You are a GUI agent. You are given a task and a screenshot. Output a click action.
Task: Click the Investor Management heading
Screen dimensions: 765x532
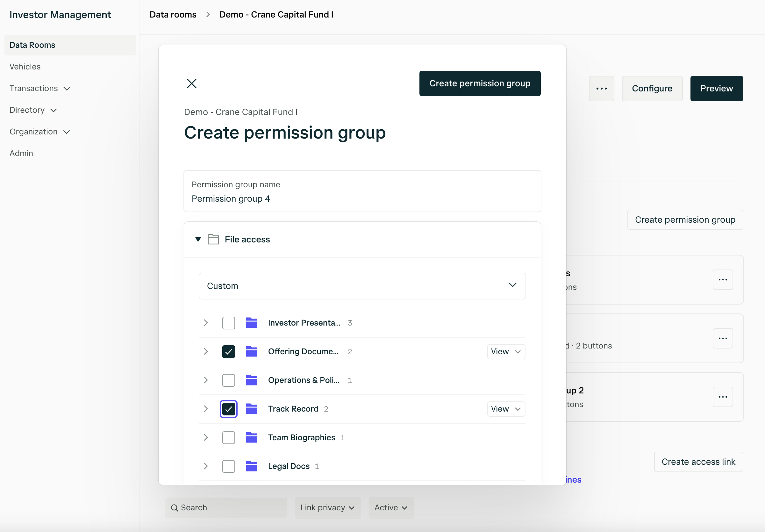click(60, 15)
